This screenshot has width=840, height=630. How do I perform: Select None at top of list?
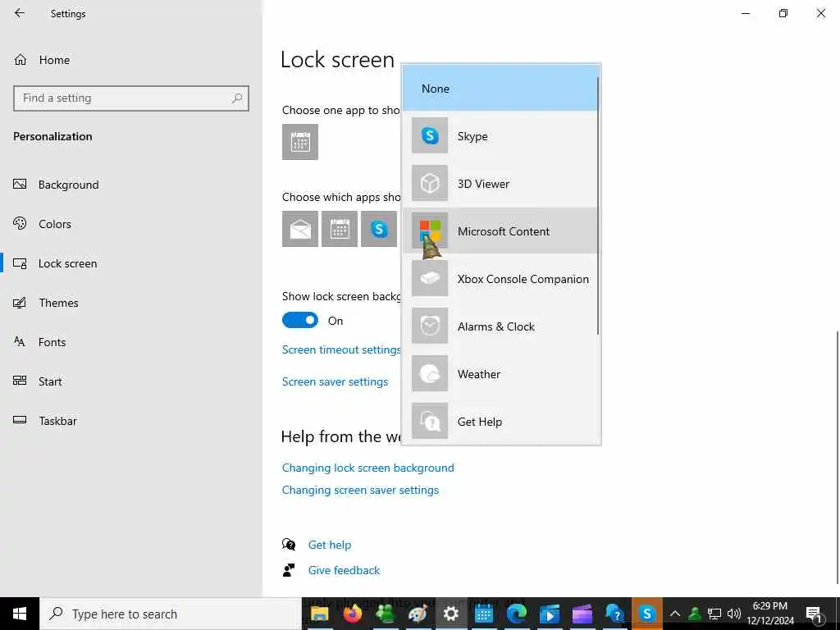click(500, 89)
